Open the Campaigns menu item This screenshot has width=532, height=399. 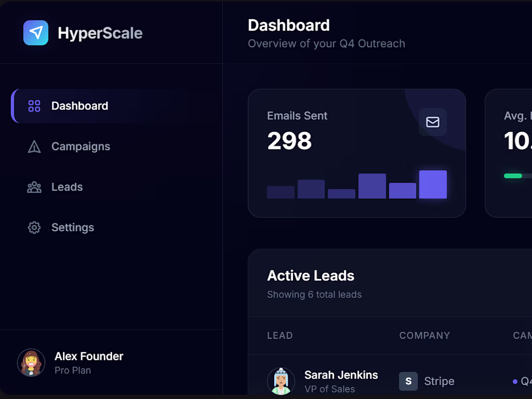pos(80,147)
